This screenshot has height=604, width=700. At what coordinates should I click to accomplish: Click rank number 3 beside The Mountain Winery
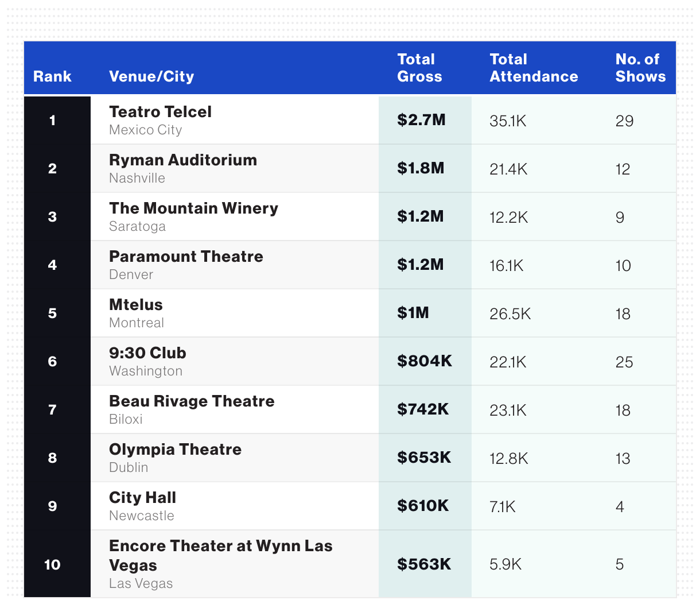pos(52,216)
